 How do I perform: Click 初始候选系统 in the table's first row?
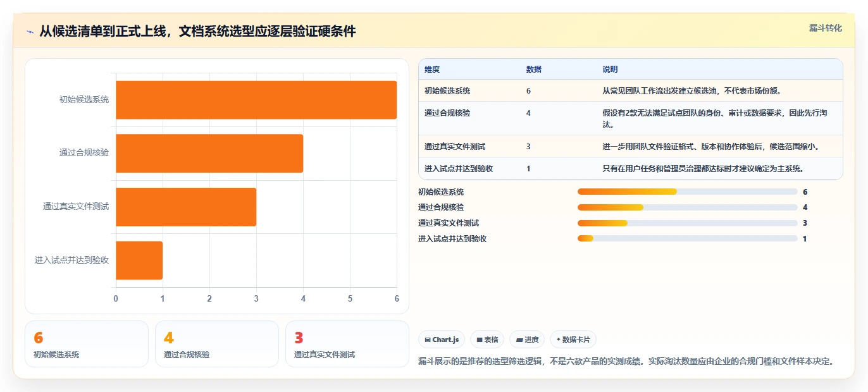click(x=447, y=91)
